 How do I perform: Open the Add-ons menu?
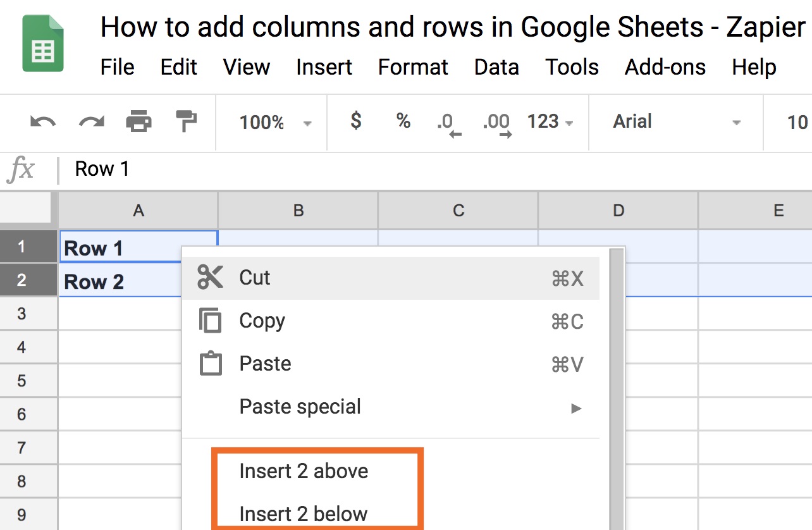665,67
